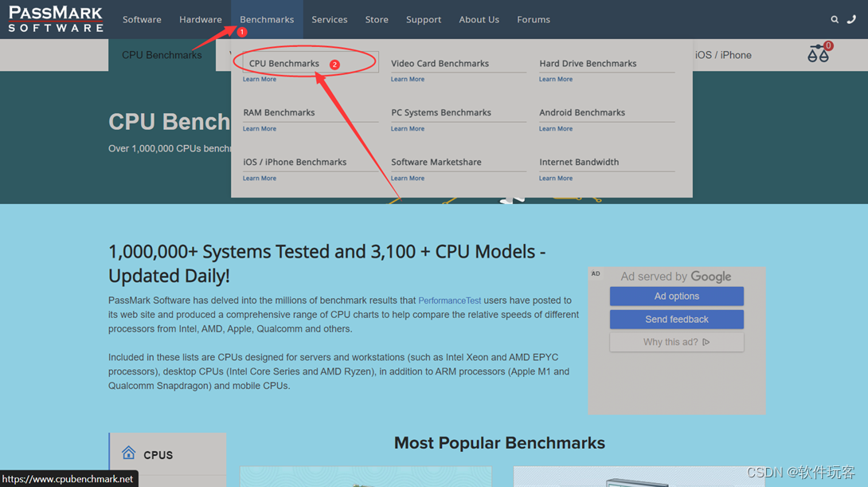Select the CPUS sidebar item
868x487 pixels.
[168, 454]
